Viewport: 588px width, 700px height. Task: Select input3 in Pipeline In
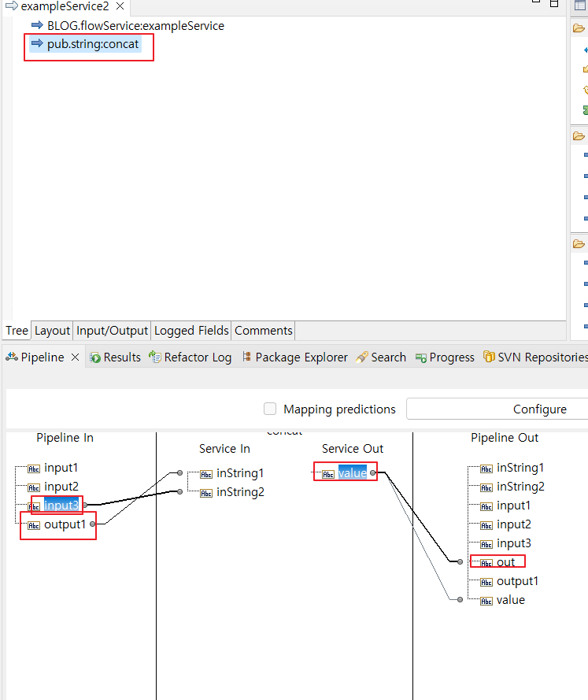[x=61, y=506]
